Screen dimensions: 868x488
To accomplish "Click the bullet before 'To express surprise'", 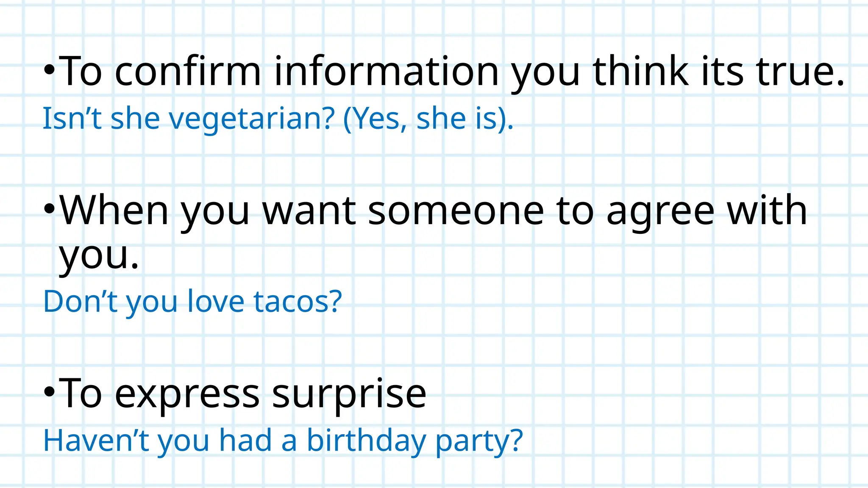I will (x=50, y=392).
